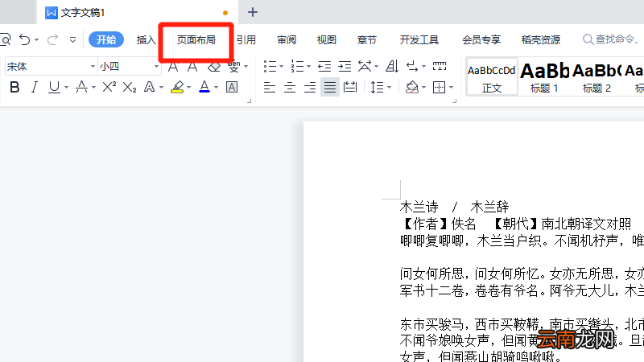Expand borders dropdown arrow
Viewport: 644px width, 362px height.
click(x=451, y=88)
